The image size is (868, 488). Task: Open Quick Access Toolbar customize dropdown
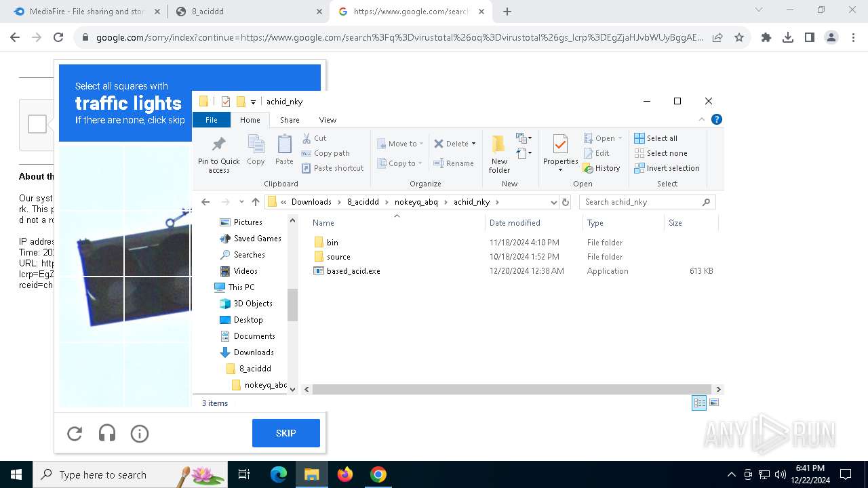[x=253, y=102]
